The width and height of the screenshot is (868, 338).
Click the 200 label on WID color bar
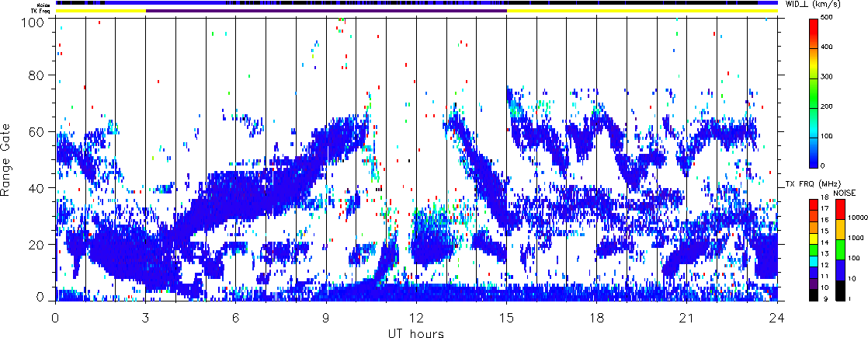point(827,106)
